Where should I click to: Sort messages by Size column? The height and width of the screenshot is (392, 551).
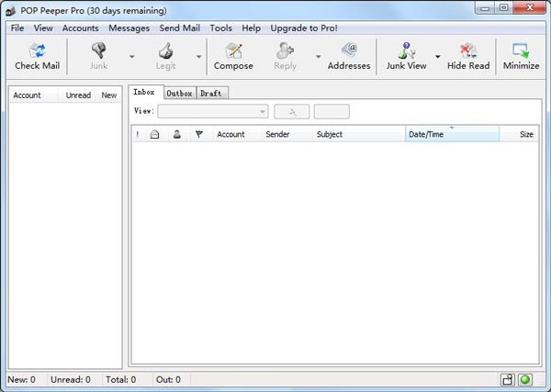click(x=519, y=134)
